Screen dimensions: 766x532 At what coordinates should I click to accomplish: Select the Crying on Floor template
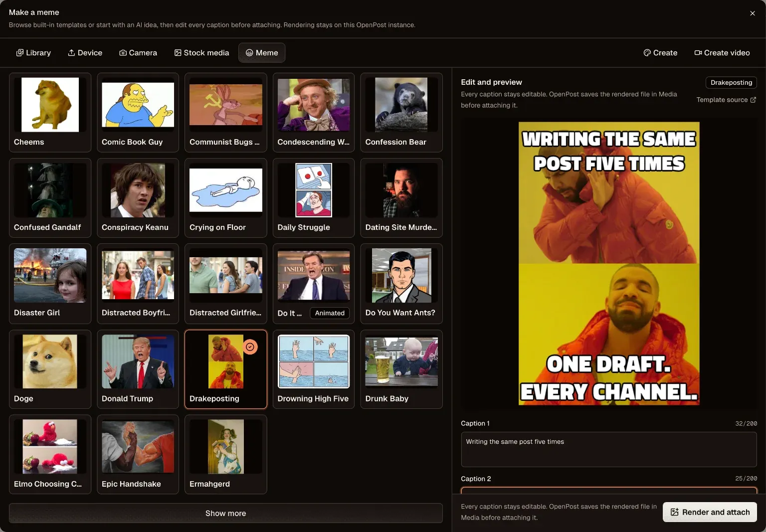(x=225, y=197)
